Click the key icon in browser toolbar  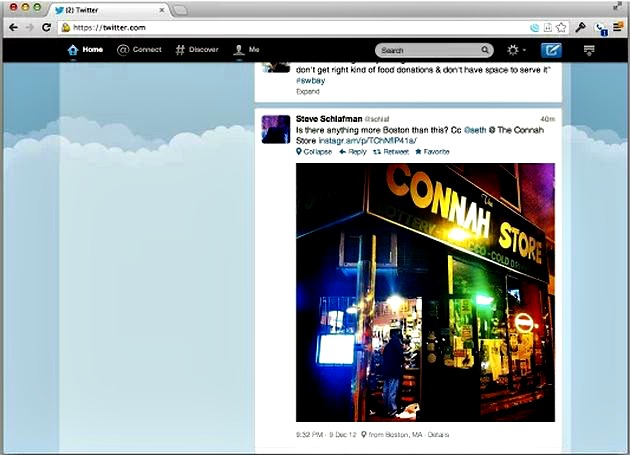click(x=580, y=27)
